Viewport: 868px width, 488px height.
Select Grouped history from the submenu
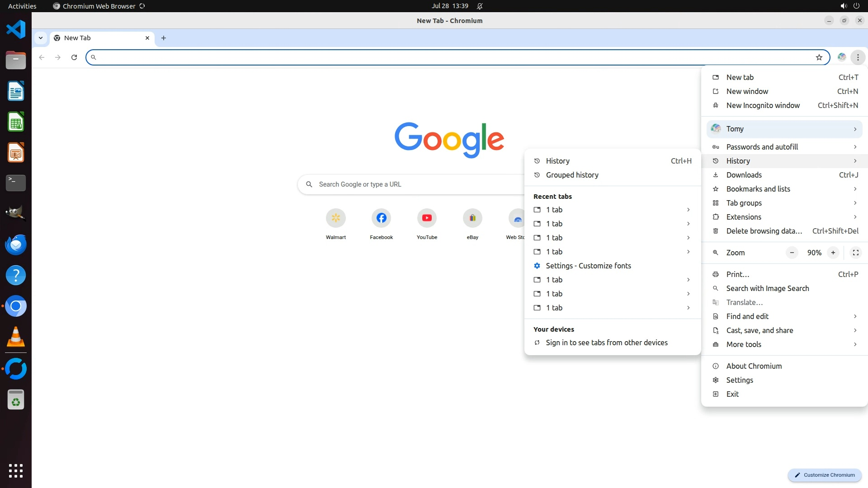[x=572, y=175]
